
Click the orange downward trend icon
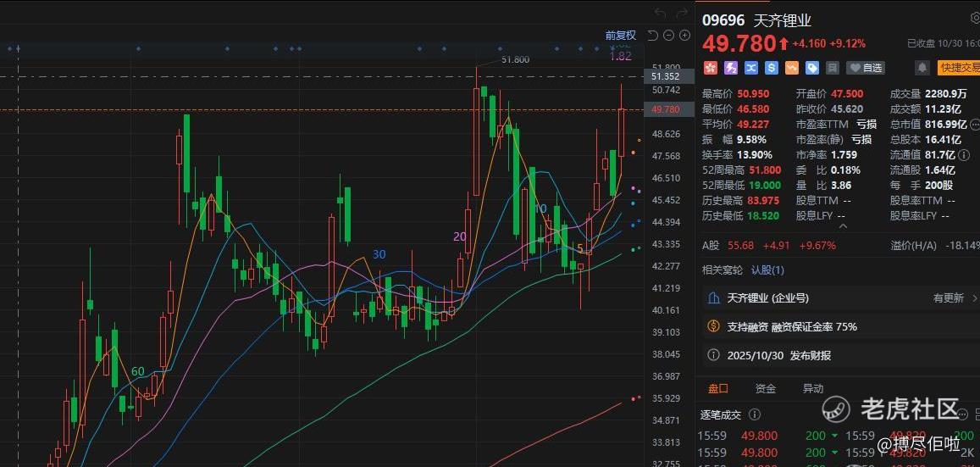pos(792,68)
